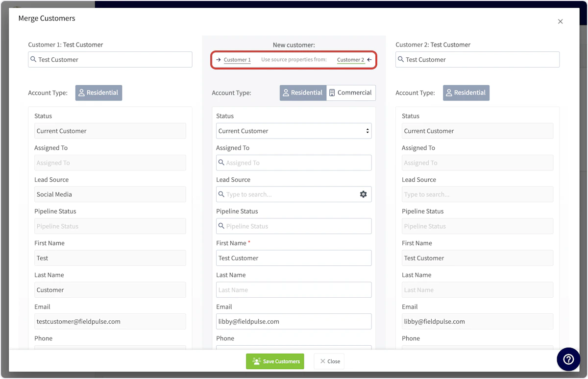This screenshot has width=588, height=379.
Task: Click new customer Assigned To field
Action: [294, 163]
